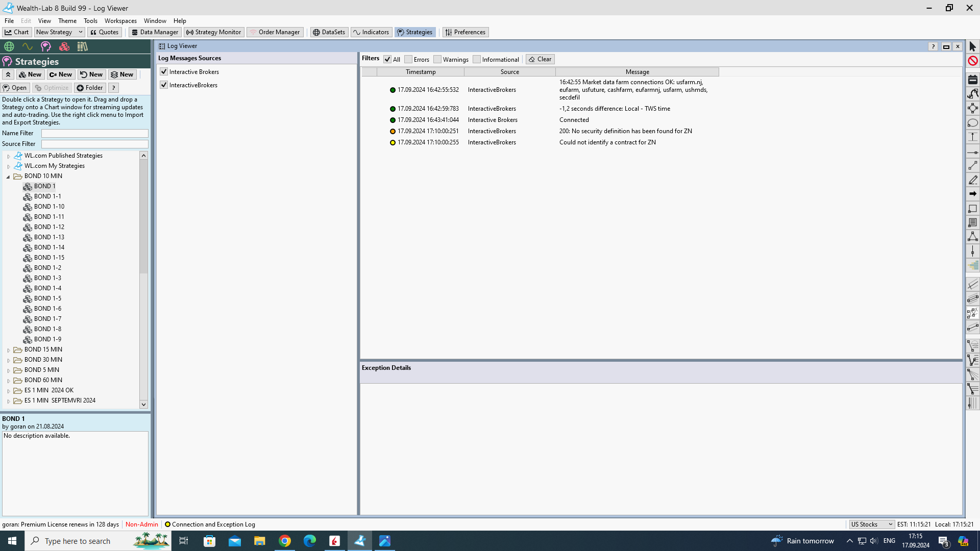Select the rectangle drawing tool

pyautogui.click(x=972, y=209)
